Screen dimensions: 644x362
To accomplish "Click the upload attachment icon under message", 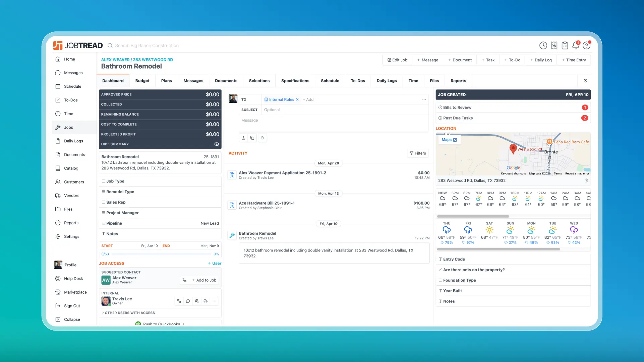I will click(x=243, y=138).
